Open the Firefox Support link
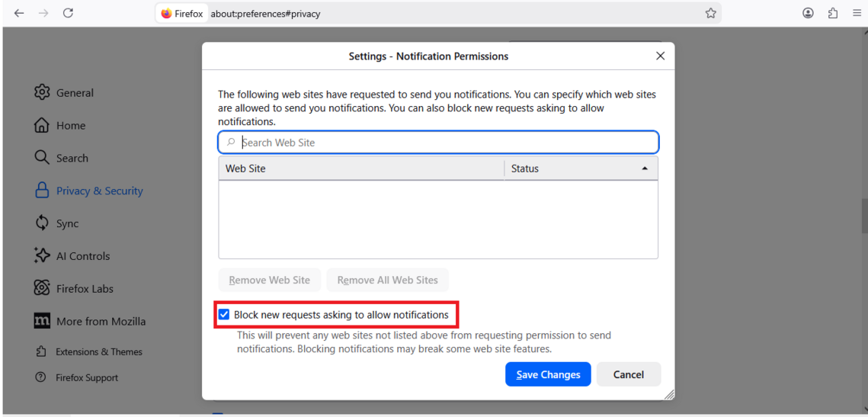Viewport: 868px width, 417px height. pyautogui.click(x=86, y=377)
